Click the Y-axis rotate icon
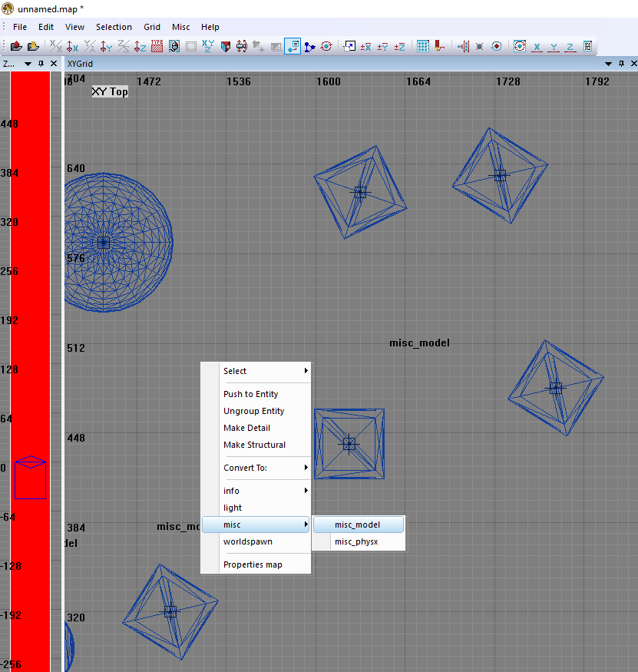The width and height of the screenshot is (638, 672). [107, 46]
